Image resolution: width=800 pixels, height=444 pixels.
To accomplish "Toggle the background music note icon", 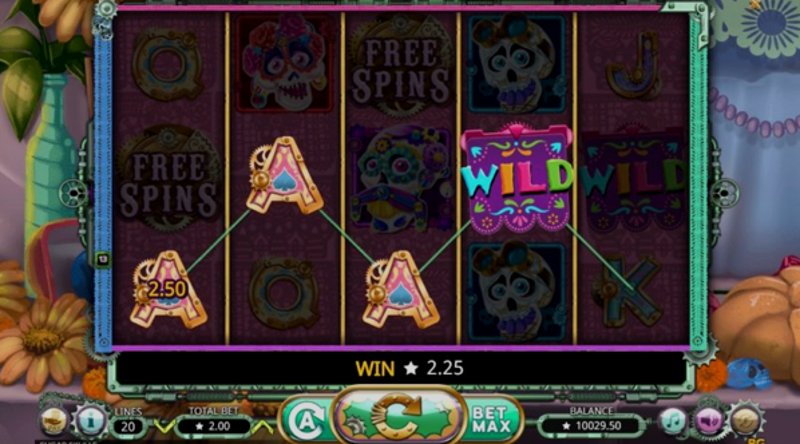I will click(x=673, y=422).
